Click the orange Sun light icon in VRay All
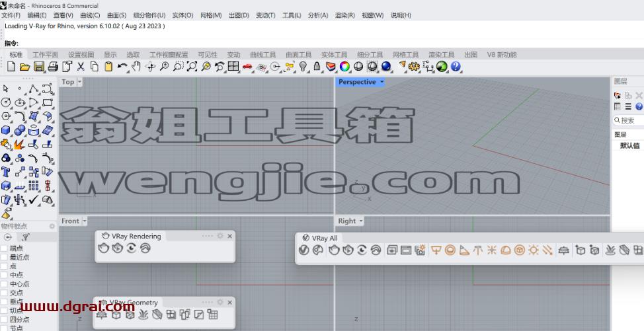Viewport: 644px width, 331px height. [x=534, y=250]
